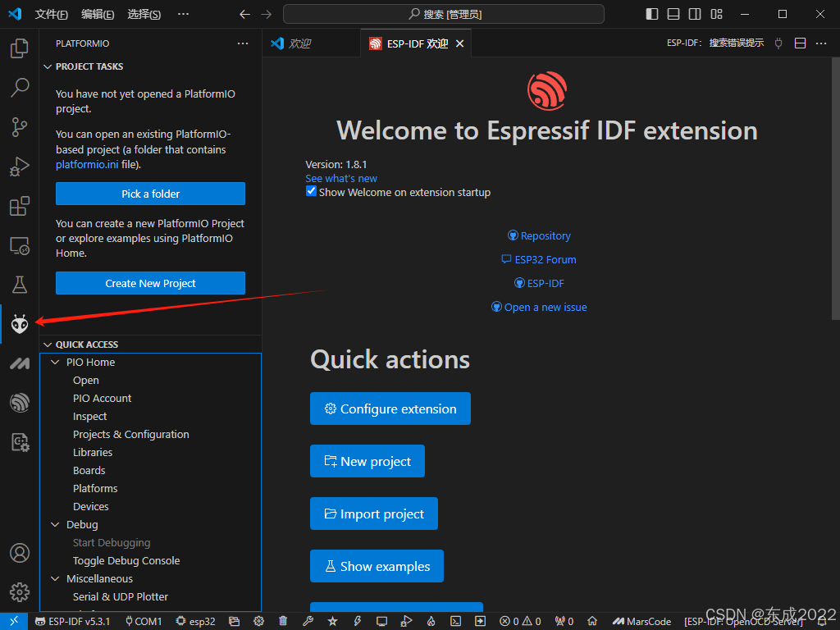Click the debug icon in status bar

(407, 622)
